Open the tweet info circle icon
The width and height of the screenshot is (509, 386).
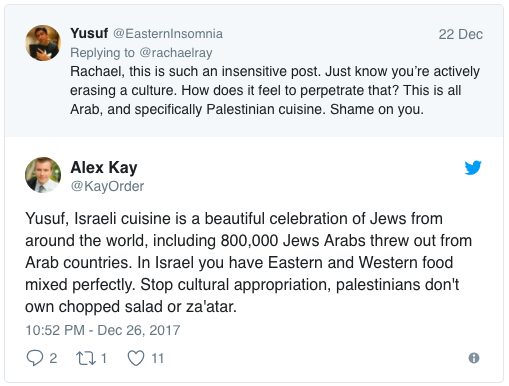(474, 358)
